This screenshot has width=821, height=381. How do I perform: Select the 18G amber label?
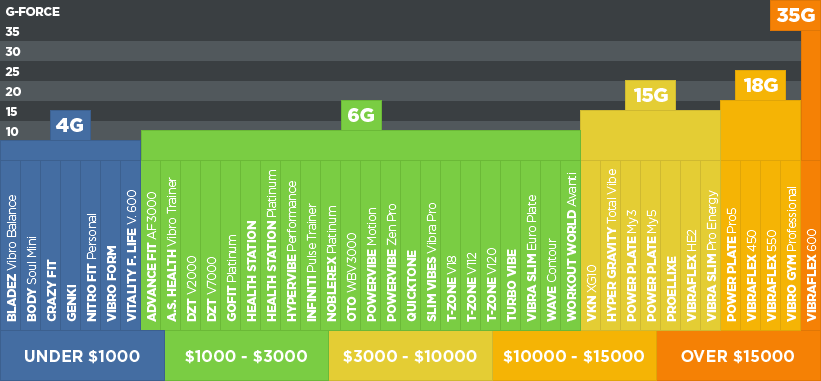[x=760, y=85]
